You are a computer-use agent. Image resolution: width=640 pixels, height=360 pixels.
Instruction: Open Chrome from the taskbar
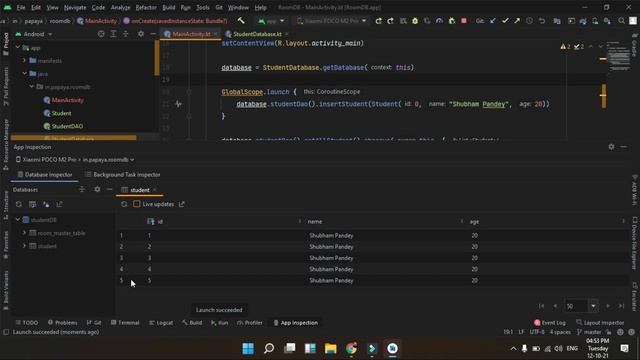pyautogui.click(x=351, y=348)
